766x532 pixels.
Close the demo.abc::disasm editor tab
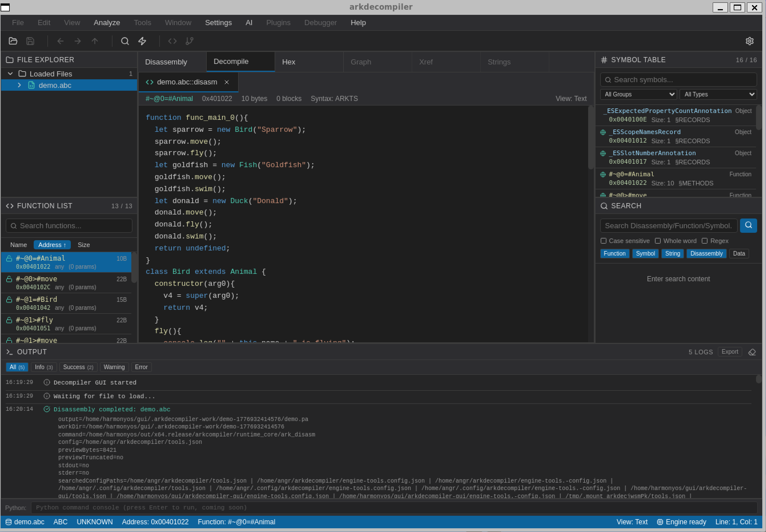(226, 82)
